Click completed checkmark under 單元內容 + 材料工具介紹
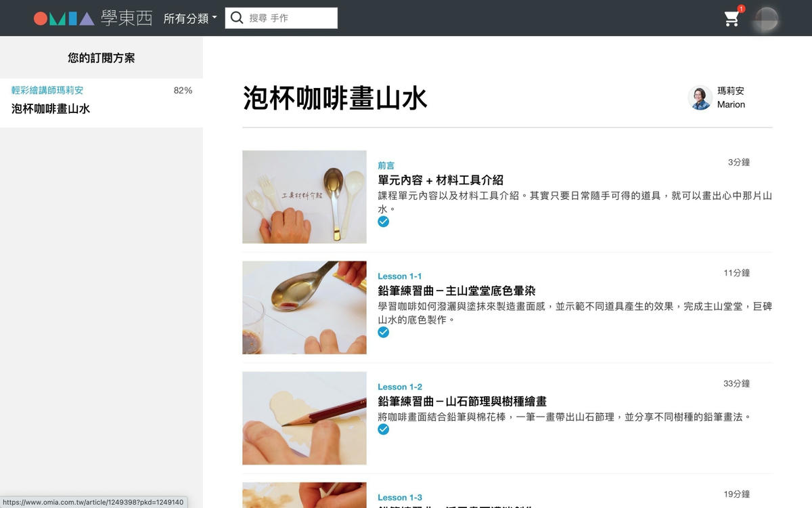Viewport: 812px width, 508px height. (384, 221)
